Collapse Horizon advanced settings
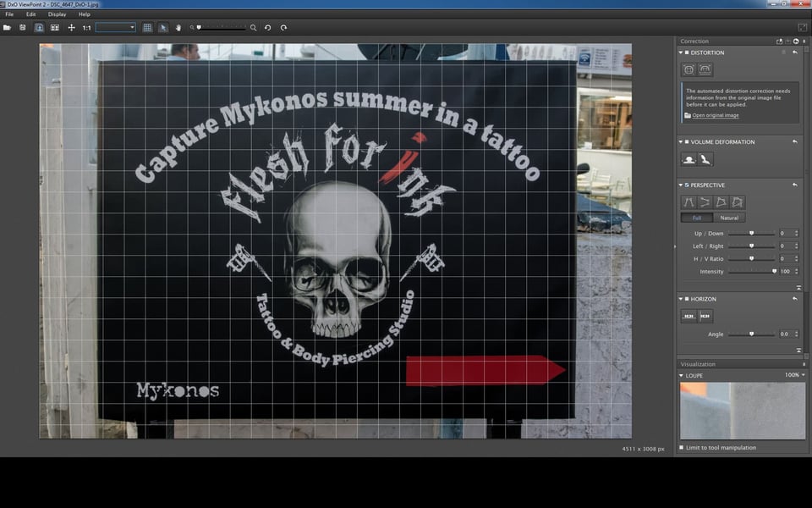 coord(798,350)
